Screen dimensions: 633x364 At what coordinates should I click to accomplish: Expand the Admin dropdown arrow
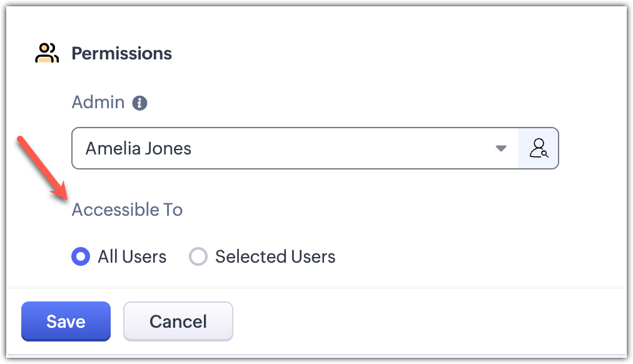click(500, 149)
